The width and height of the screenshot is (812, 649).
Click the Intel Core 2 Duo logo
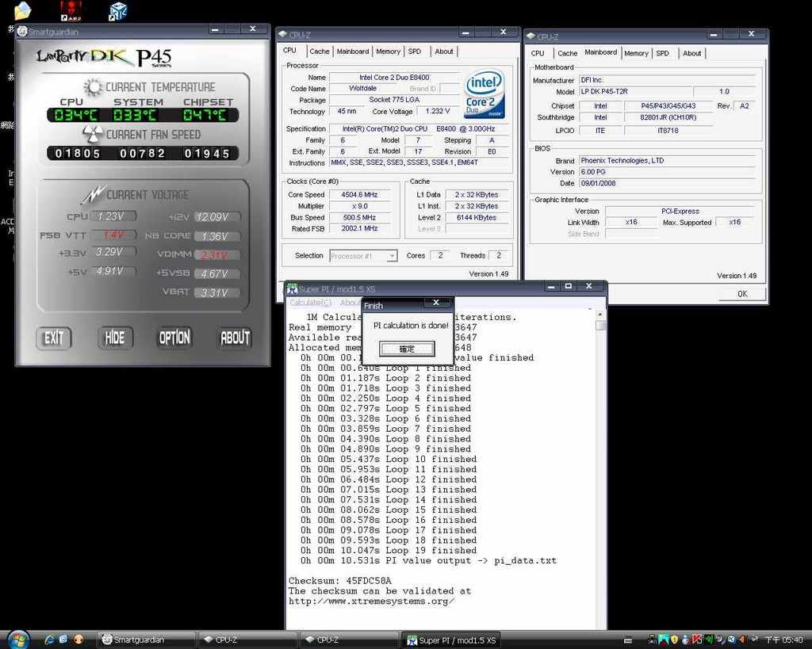(x=485, y=95)
